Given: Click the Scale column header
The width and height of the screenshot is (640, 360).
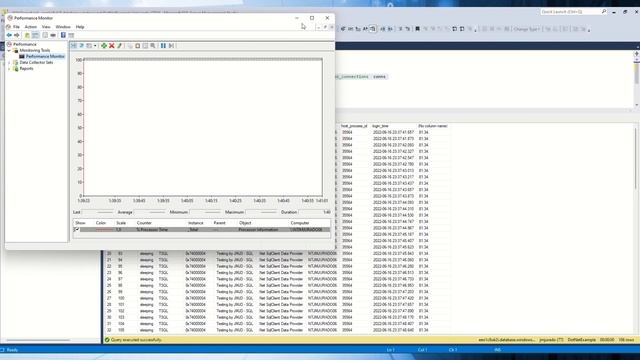Looking at the screenshot, I should coord(121,223).
